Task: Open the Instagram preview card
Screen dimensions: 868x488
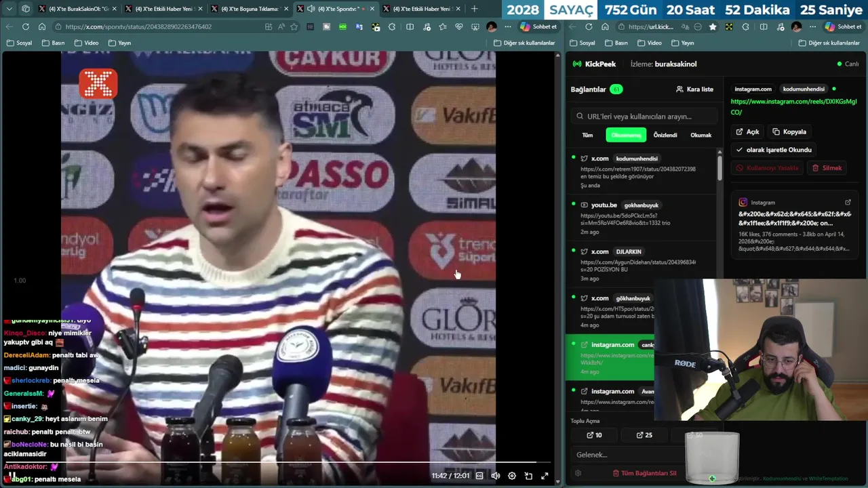Action: [x=793, y=225]
